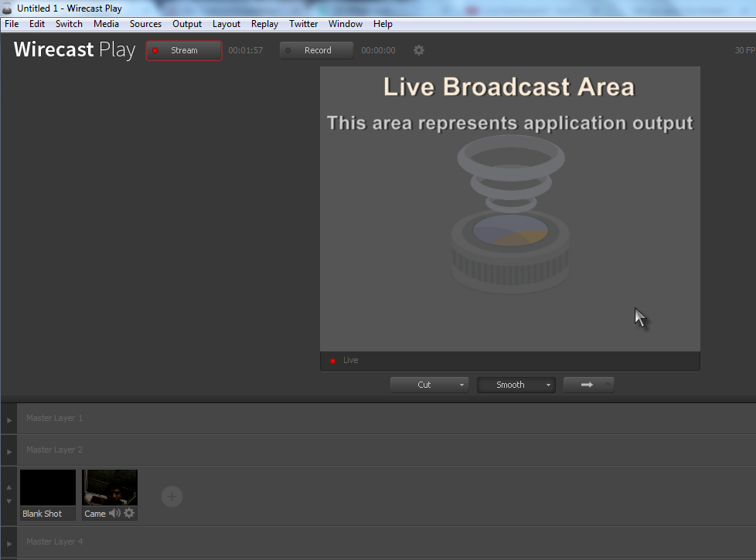Expand Master Layer 2
Image resolution: width=756 pixels, height=560 pixels.
(9, 452)
